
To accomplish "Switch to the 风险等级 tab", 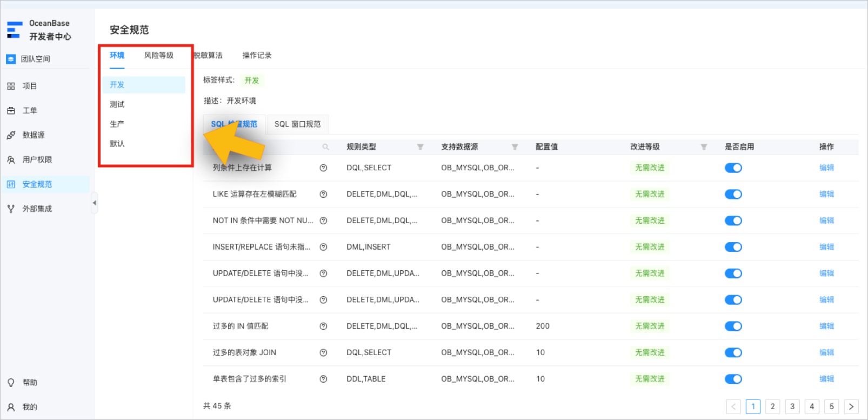I will point(159,55).
